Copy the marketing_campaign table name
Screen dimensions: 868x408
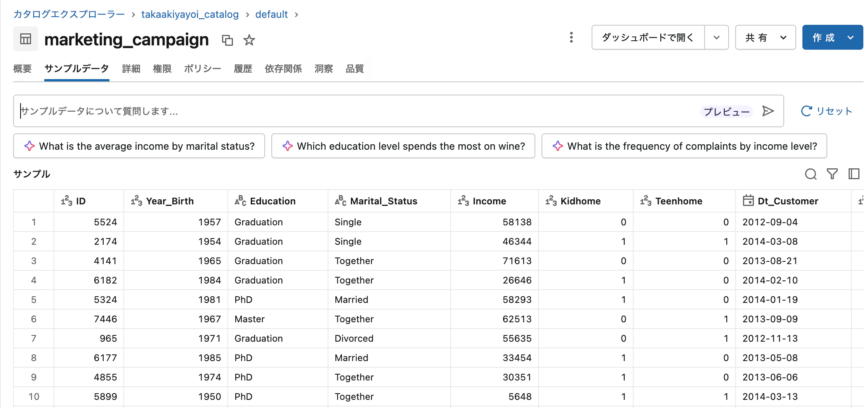[227, 40]
